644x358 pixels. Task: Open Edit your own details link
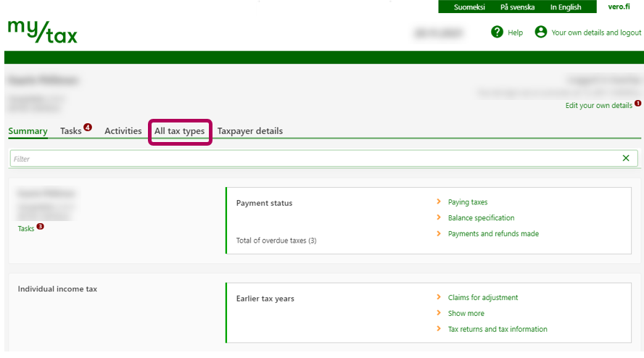[x=598, y=106]
